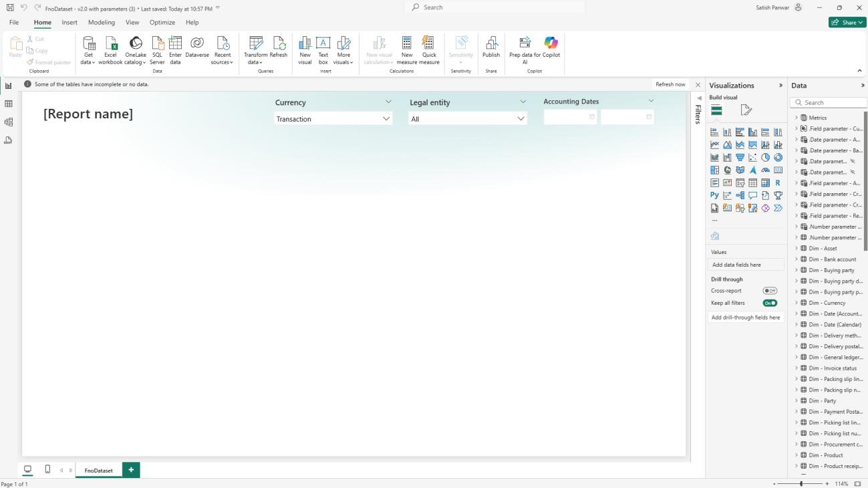Viewport: 868px width, 488px height.
Task: Turn off the Keep all filters toggle
Action: (x=770, y=303)
